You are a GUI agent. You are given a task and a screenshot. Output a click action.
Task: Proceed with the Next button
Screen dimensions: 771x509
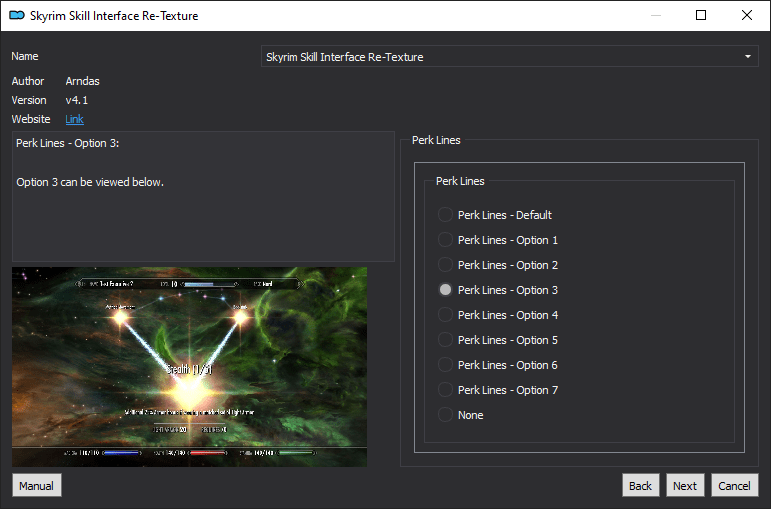(x=685, y=485)
